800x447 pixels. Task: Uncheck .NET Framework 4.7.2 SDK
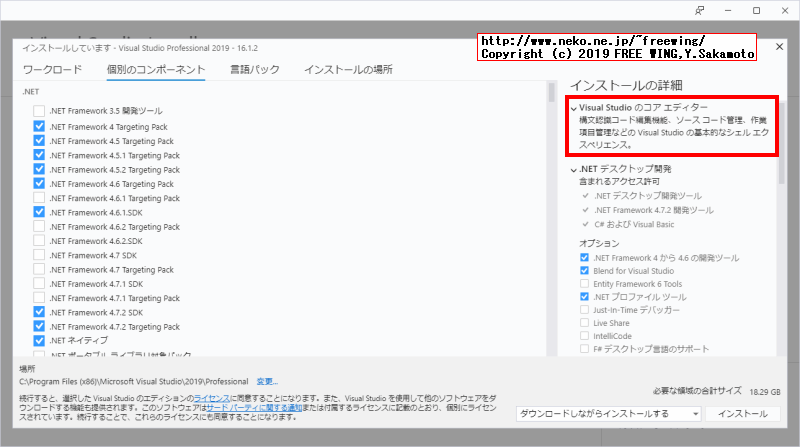point(39,312)
